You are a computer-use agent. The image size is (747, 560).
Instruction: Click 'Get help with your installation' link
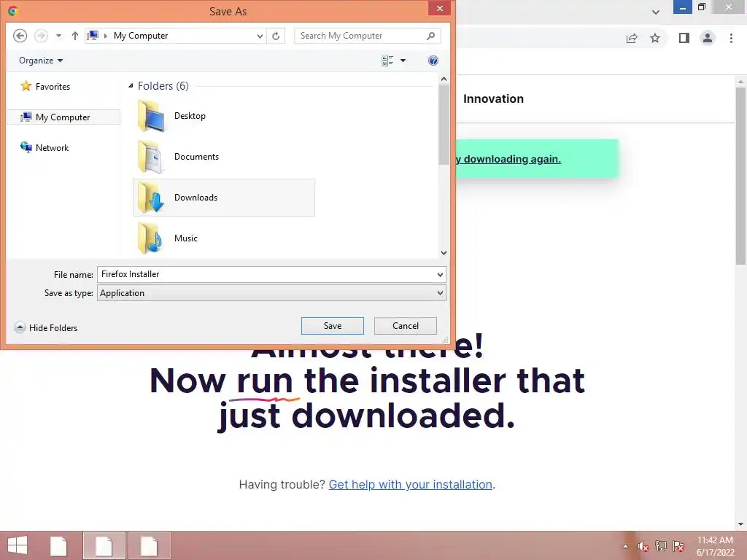click(410, 484)
